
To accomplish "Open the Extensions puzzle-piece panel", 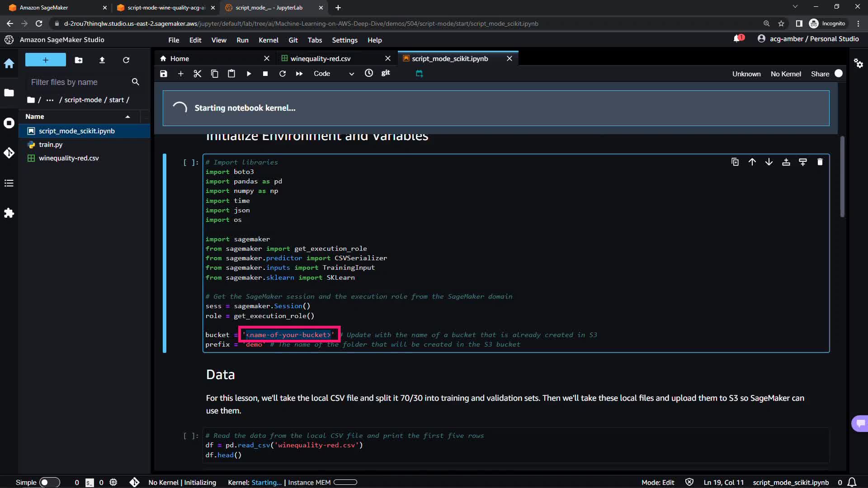I will pyautogui.click(x=9, y=213).
